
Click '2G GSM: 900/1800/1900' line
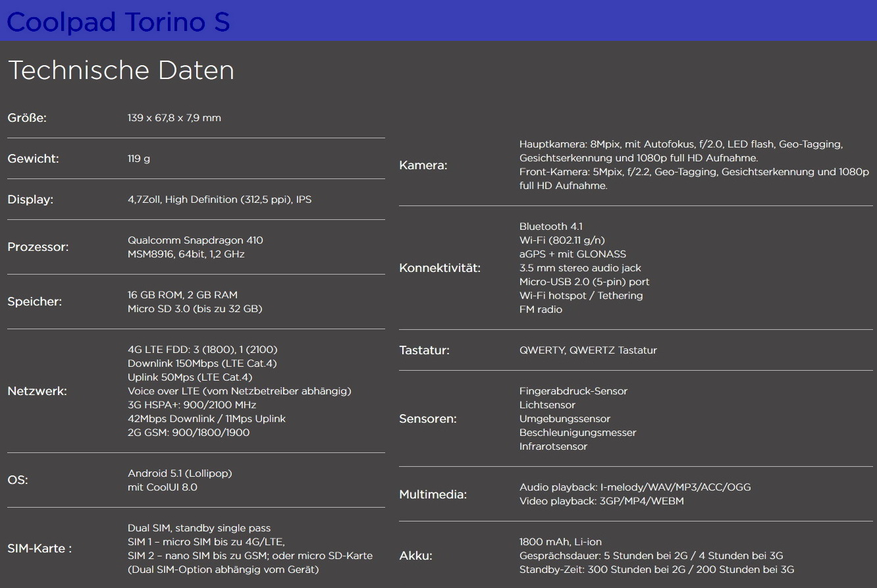[189, 433]
